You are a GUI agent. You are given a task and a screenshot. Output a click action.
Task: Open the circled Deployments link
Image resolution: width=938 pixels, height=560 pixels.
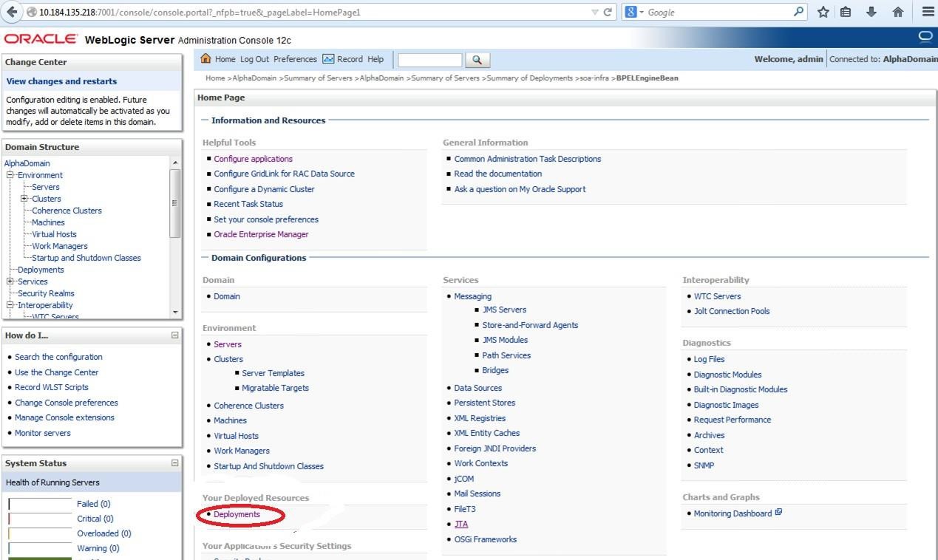[x=237, y=514]
